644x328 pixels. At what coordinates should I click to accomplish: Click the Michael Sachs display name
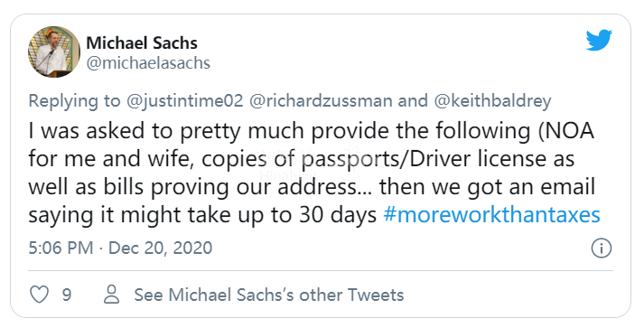tap(142, 42)
